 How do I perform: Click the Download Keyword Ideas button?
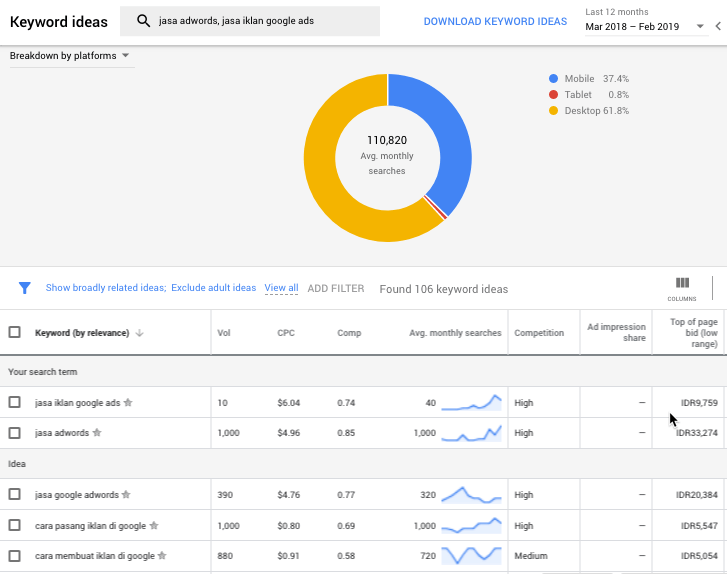(495, 22)
